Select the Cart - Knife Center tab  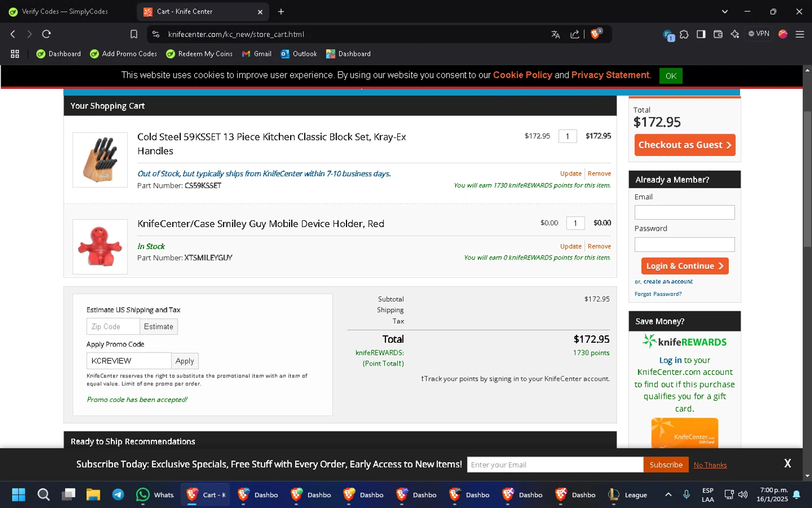coord(204,11)
